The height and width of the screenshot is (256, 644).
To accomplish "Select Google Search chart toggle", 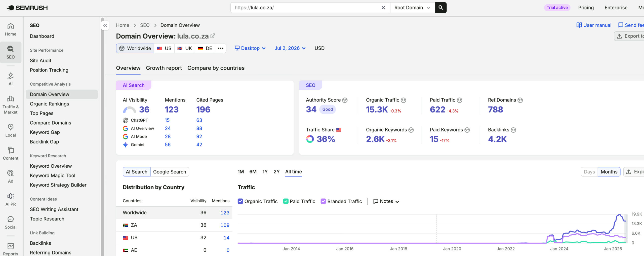I will tap(170, 172).
